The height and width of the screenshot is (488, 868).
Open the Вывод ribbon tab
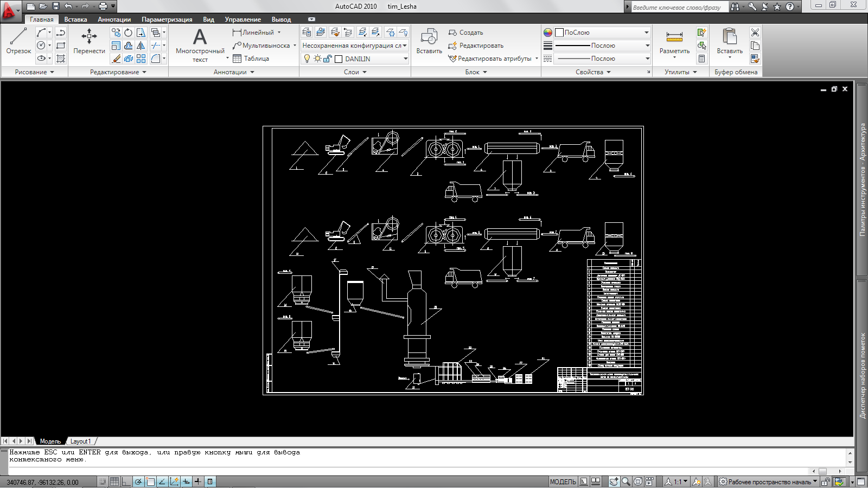[x=281, y=20]
